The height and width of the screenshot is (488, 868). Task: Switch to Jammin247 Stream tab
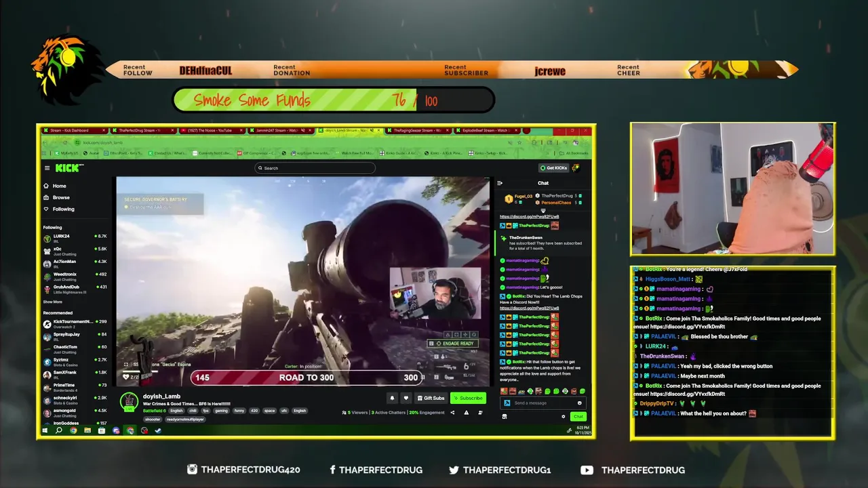[281, 130]
